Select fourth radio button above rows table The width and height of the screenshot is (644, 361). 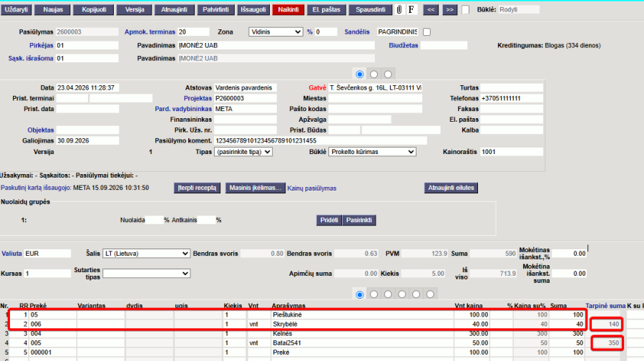[x=402, y=294]
